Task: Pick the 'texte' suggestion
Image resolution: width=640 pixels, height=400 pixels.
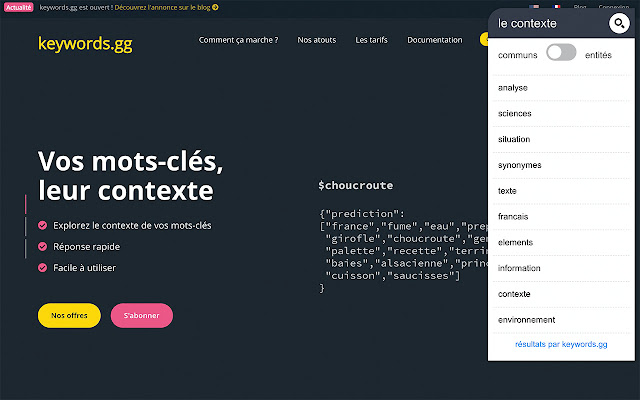Action: (x=561, y=191)
